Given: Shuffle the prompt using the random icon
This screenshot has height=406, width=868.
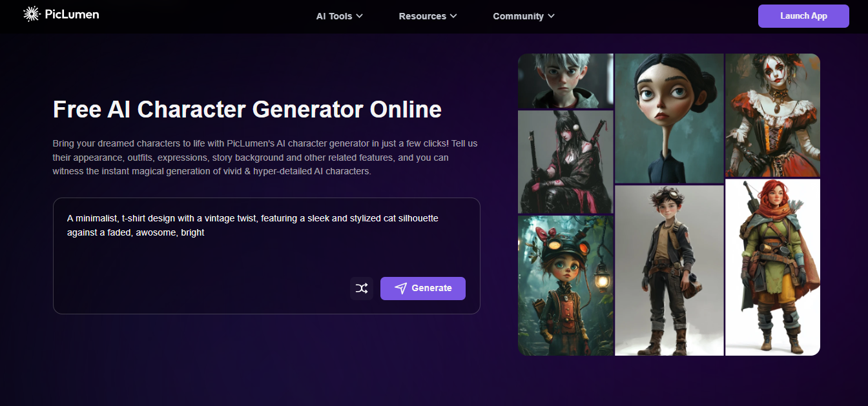Looking at the screenshot, I should click(361, 288).
